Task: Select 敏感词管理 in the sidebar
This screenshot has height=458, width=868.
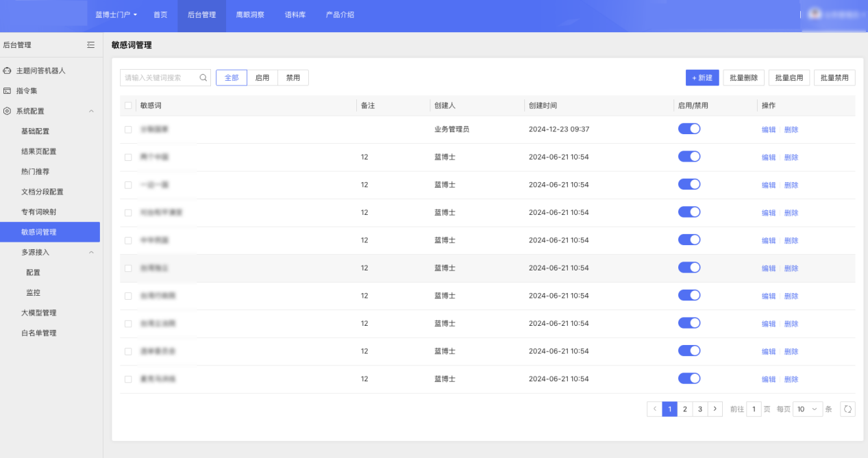Action: pyautogui.click(x=50, y=232)
